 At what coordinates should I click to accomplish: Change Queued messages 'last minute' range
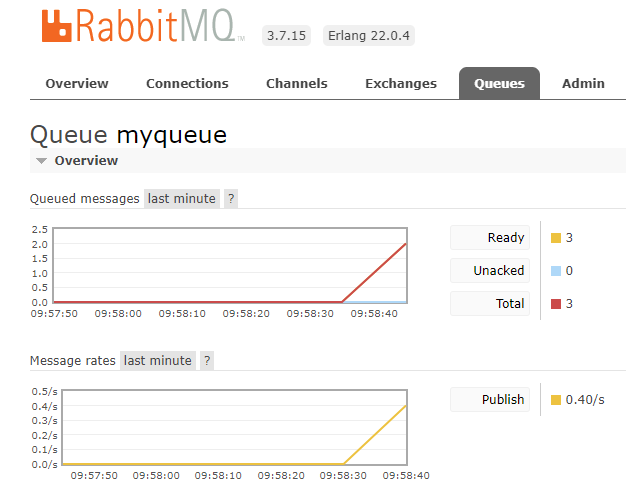[x=182, y=198]
